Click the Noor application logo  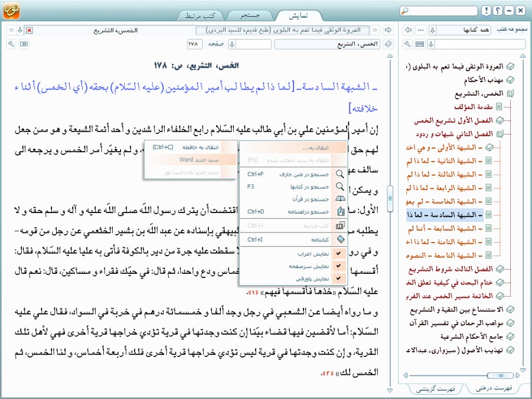point(11,10)
